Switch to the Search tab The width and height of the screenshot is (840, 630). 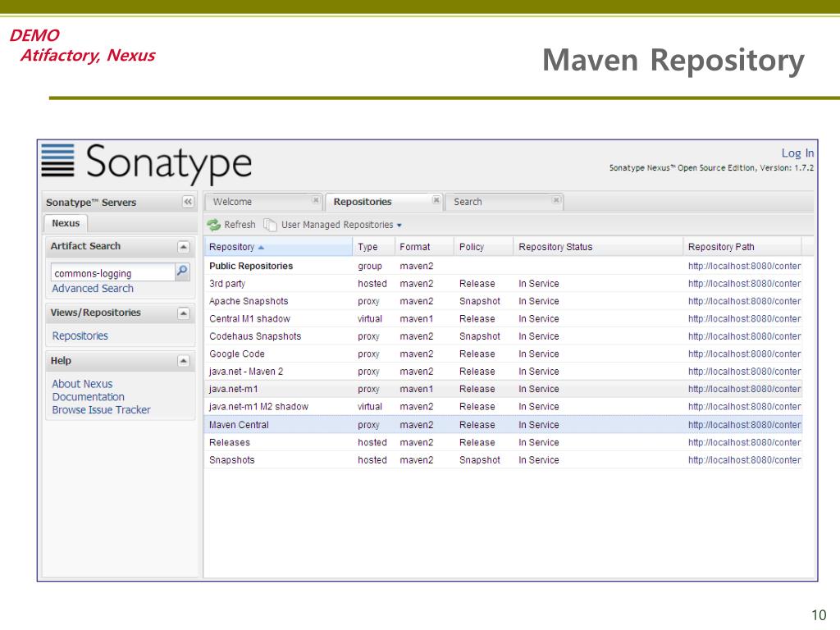click(504, 202)
